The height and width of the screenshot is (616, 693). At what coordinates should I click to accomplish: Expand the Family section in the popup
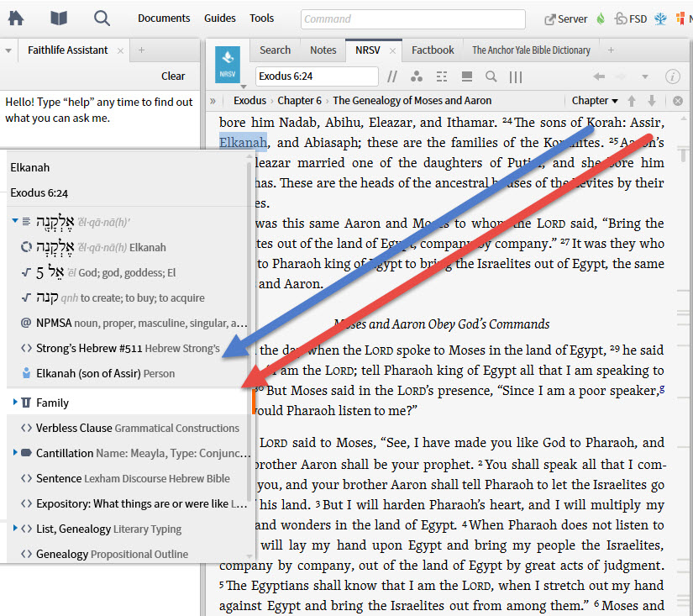click(14, 402)
